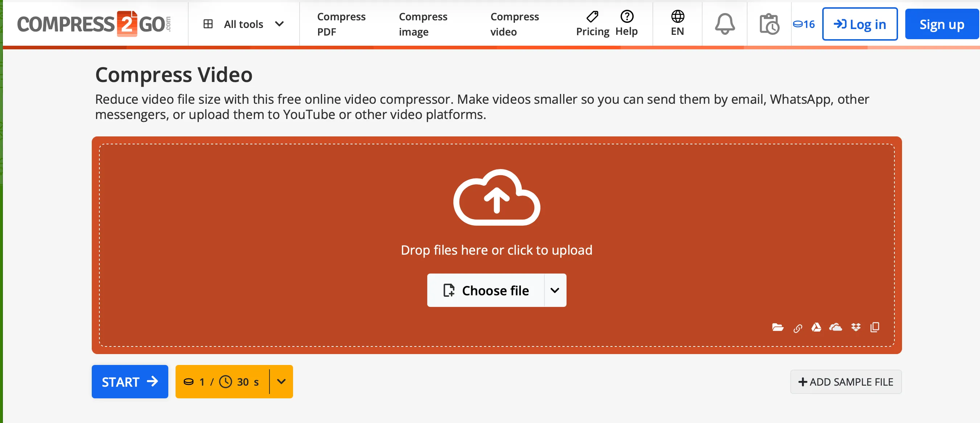Open the Help section
Viewport: 980px width, 423px height.
626,24
